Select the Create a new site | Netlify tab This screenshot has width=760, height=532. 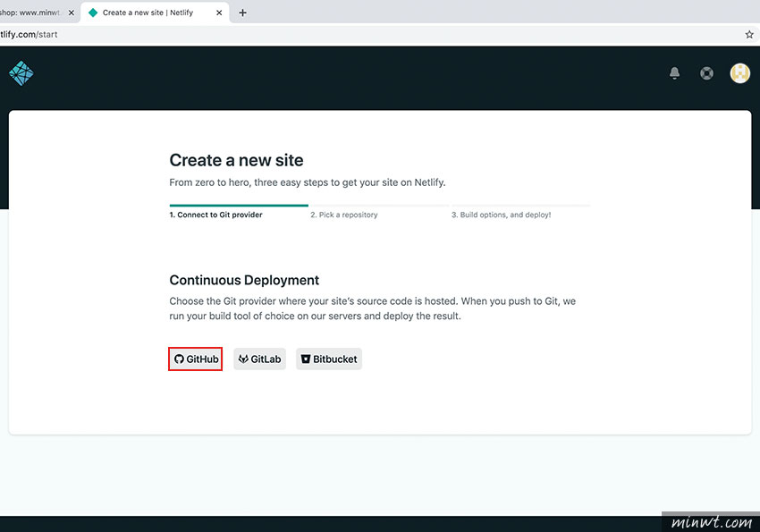(x=154, y=13)
